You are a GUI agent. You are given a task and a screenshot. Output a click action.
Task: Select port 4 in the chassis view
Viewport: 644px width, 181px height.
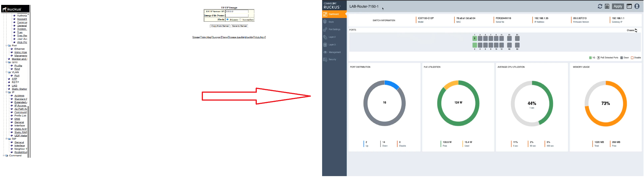tap(480, 45)
